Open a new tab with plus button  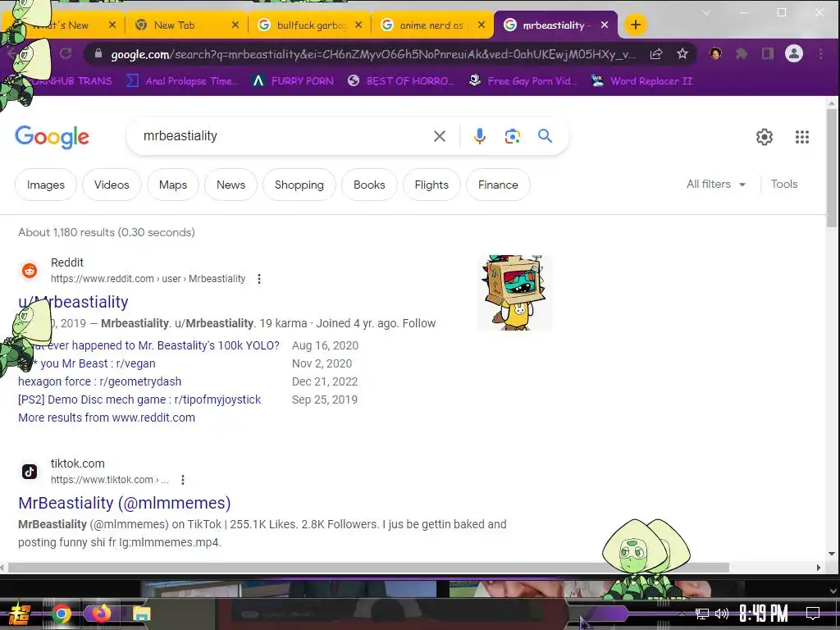pos(636,25)
